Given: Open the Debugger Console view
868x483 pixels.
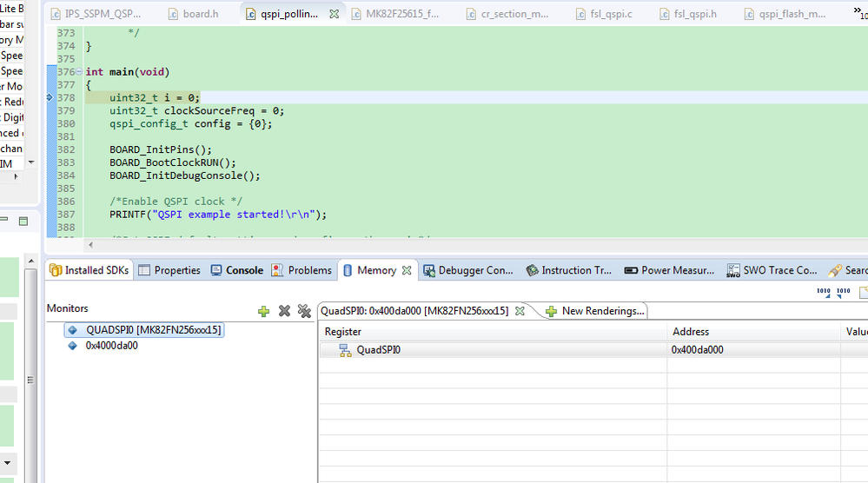Looking at the screenshot, I should (x=468, y=270).
